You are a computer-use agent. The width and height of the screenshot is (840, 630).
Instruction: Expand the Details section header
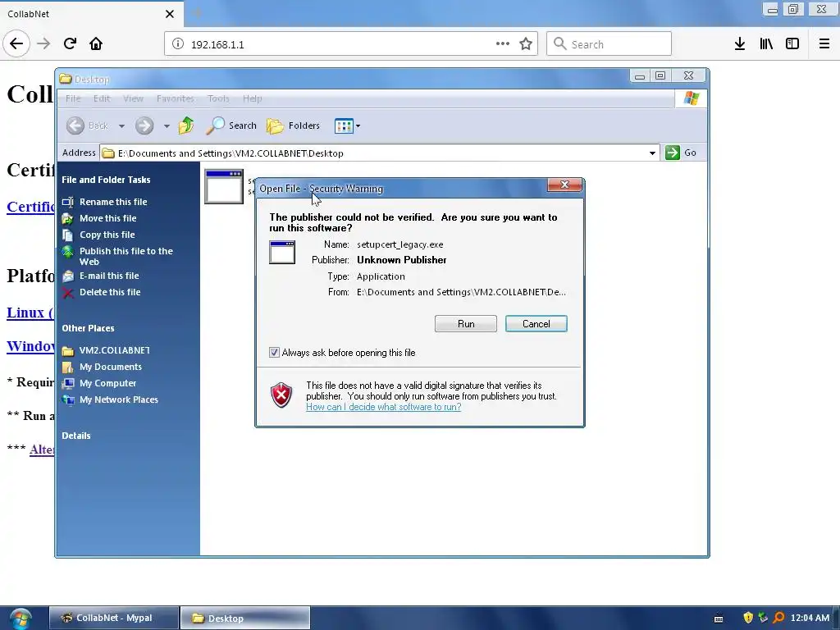point(76,436)
